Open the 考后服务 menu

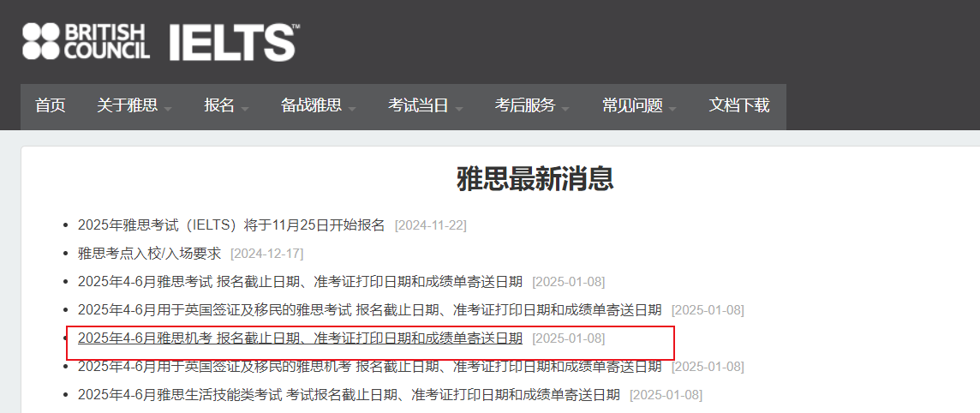click(x=525, y=105)
